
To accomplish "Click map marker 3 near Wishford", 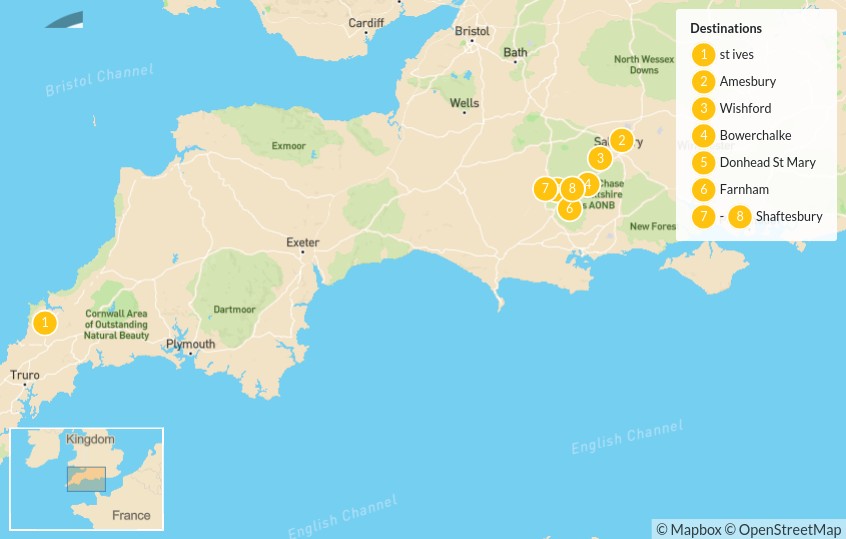I will point(600,159).
